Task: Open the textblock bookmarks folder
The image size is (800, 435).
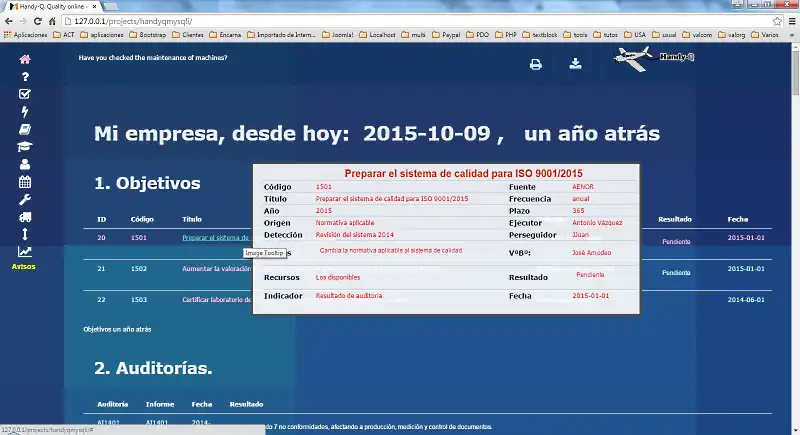Action: coord(540,35)
